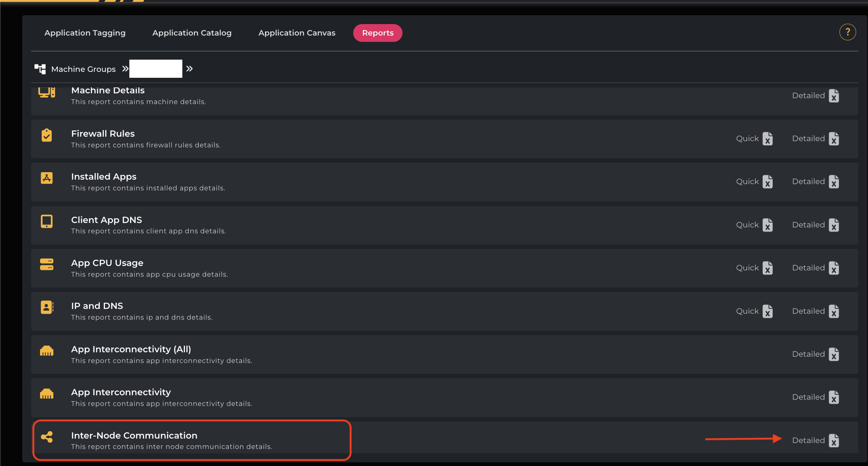This screenshot has height=466, width=868.
Task: Select the Reports tab
Action: [377, 33]
